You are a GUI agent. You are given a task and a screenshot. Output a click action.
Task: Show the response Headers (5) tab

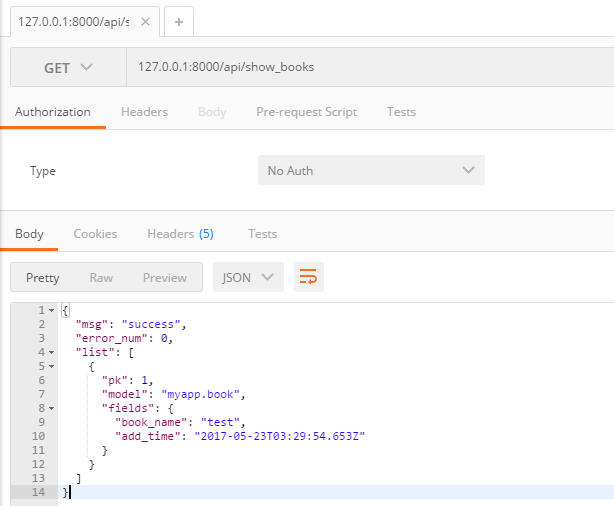(x=180, y=233)
